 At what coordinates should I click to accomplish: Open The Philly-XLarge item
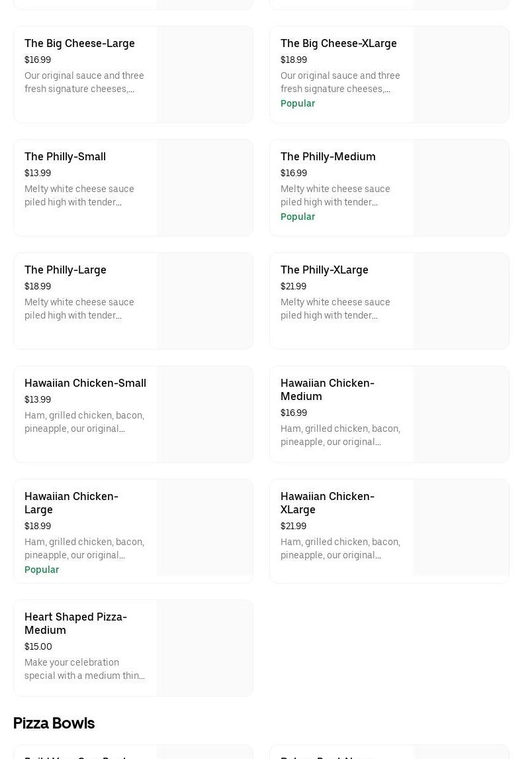(x=324, y=270)
